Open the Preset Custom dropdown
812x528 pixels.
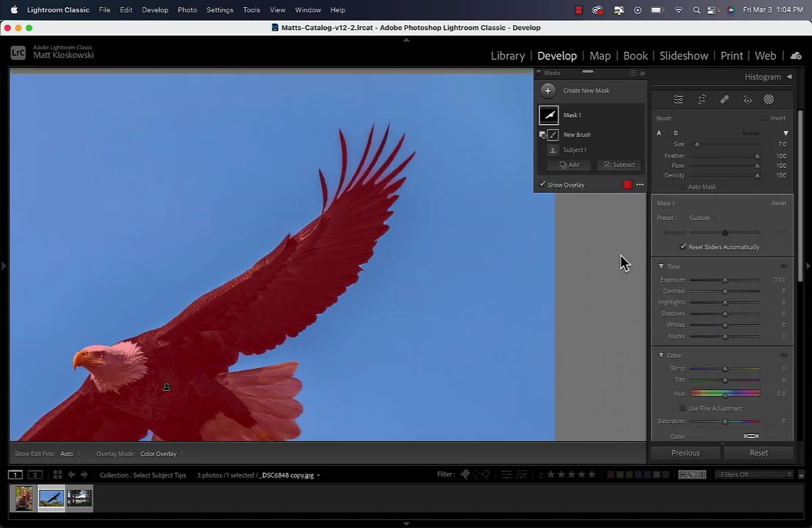pyautogui.click(x=702, y=218)
